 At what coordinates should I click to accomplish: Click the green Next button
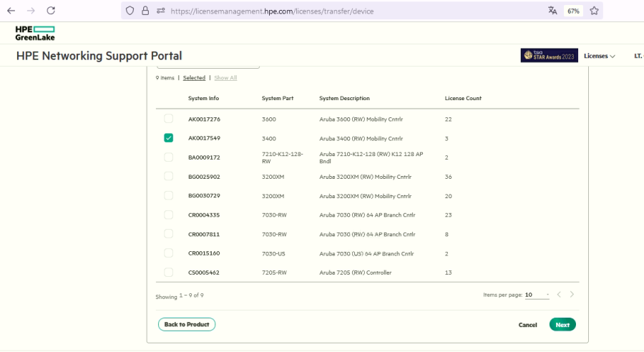coord(562,325)
